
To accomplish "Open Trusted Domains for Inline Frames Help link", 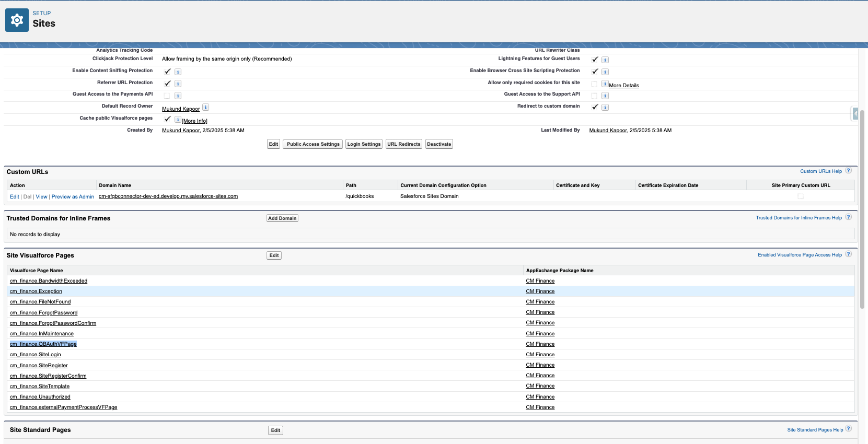I will pyautogui.click(x=799, y=218).
